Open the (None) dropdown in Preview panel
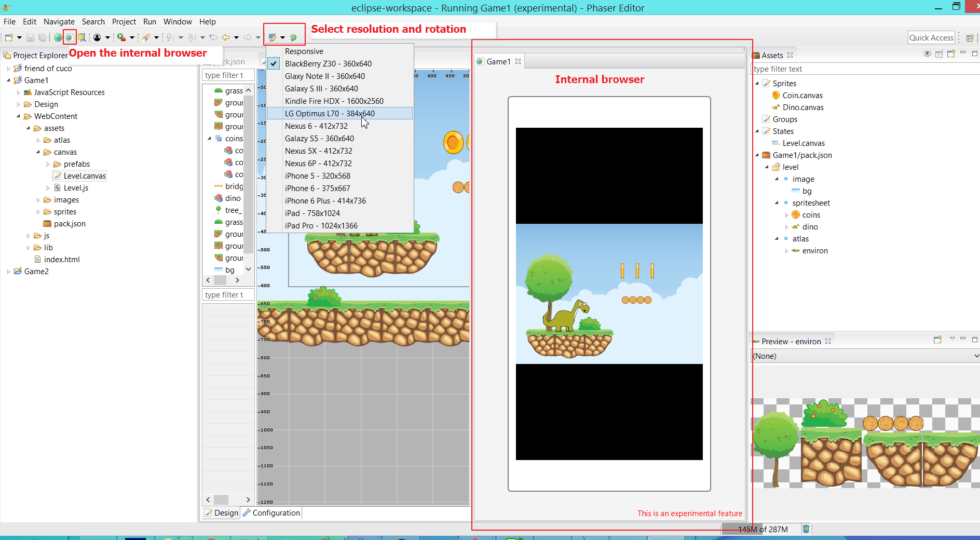This screenshot has height=540, width=980. point(865,356)
